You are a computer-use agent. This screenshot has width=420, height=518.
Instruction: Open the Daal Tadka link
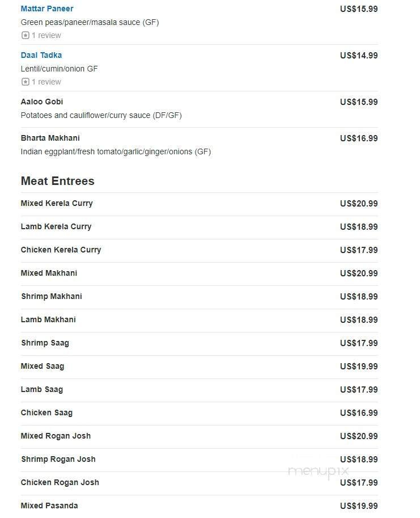click(41, 56)
